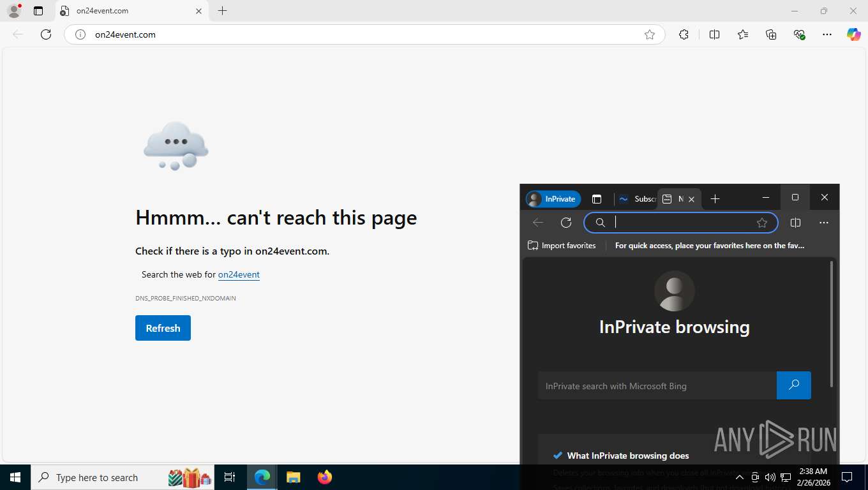The width and height of the screenshot is (868, 490).
Task: Open volume control in system tray
Action: tap(770, 477)
